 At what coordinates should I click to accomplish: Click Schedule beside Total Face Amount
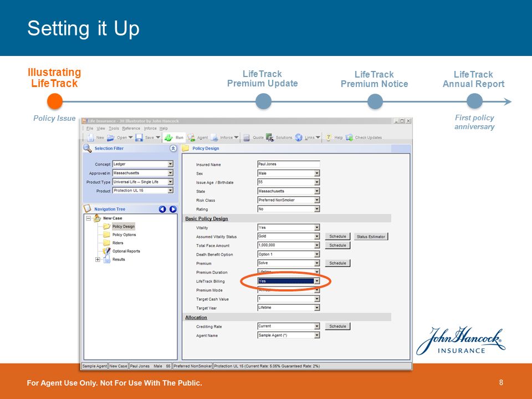click(337, 245)
